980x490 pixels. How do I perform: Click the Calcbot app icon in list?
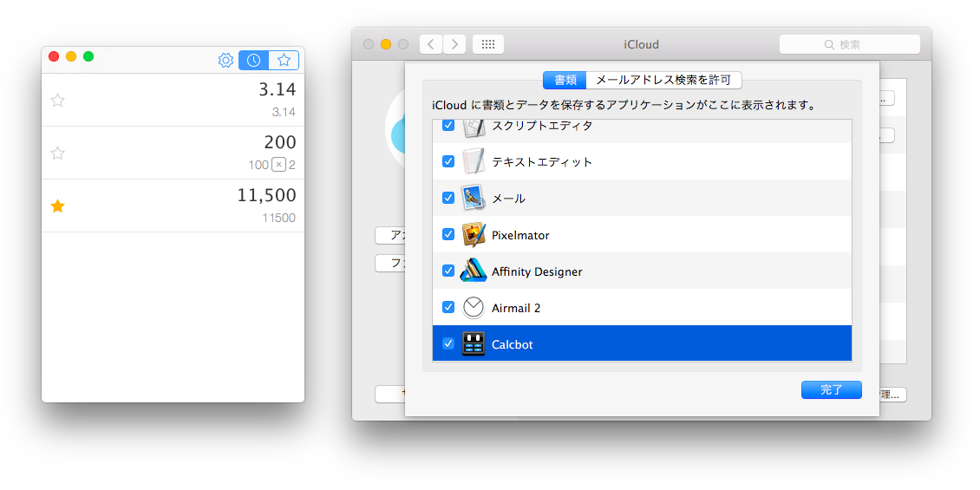474,343
